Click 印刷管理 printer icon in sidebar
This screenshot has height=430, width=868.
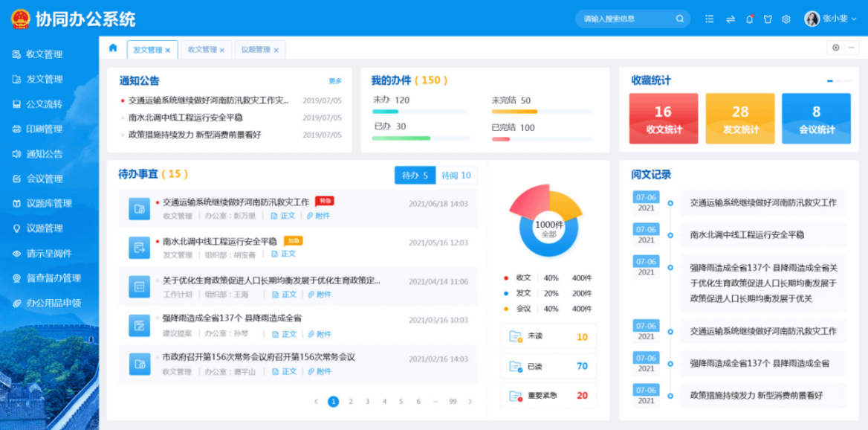(x=17, y=129)
